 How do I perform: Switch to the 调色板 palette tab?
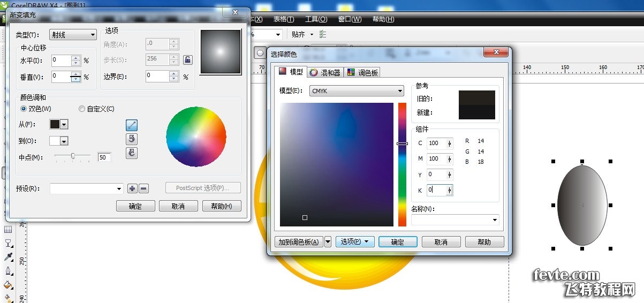coord(362,72)
